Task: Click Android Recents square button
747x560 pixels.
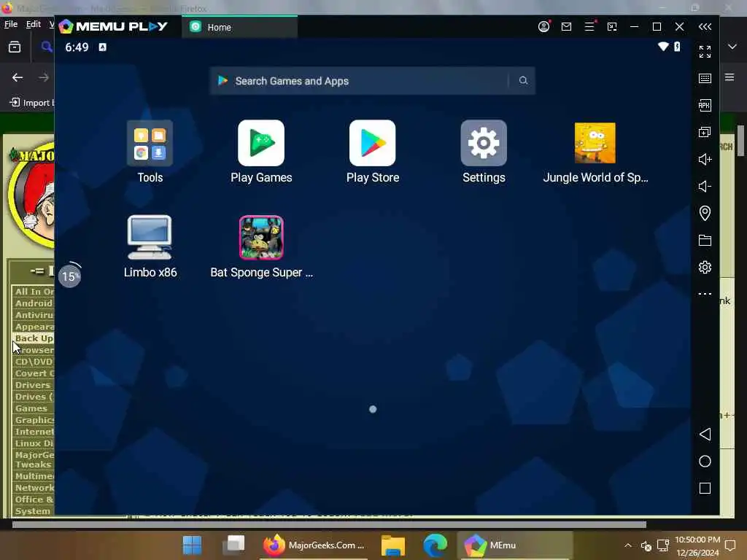Action: click(x=705, y=488)
